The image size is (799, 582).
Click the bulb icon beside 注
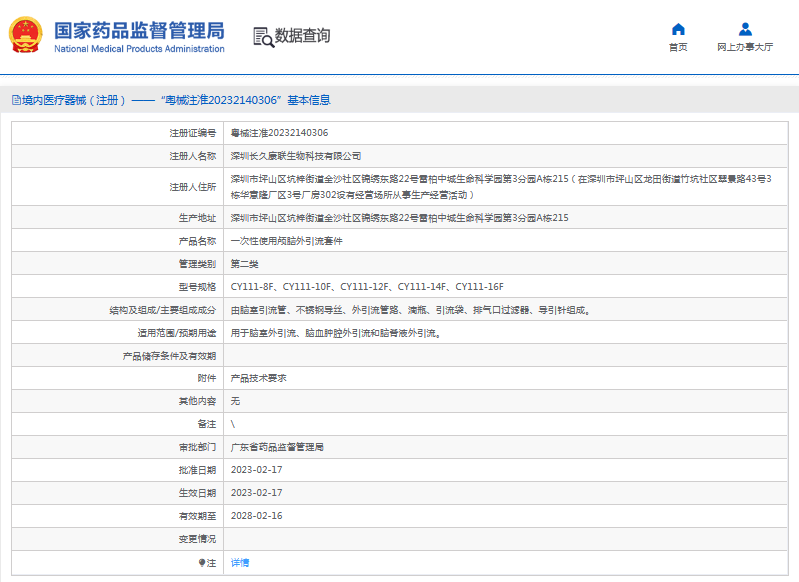pos(202,563)
